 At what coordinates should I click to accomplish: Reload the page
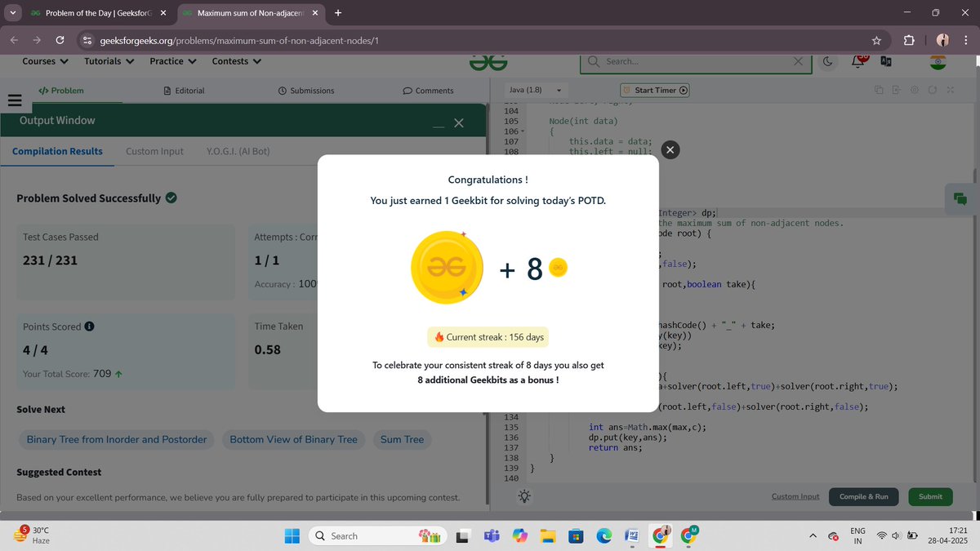[60, 40]
